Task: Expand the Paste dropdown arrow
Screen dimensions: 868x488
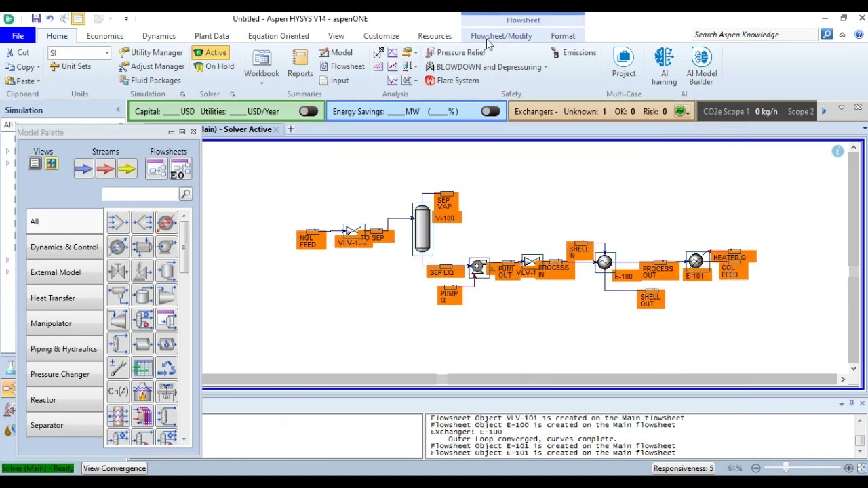Action: pos(38,81)
